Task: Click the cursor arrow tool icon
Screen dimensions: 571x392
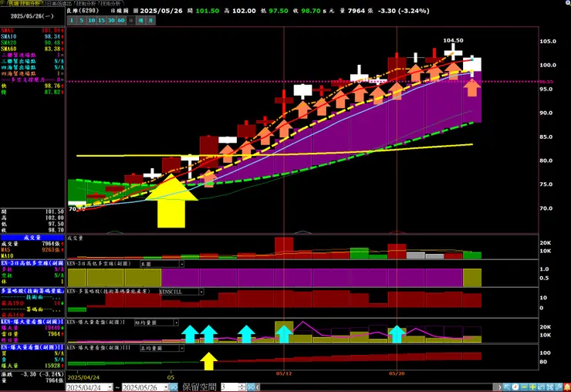Action: (507, 387)
